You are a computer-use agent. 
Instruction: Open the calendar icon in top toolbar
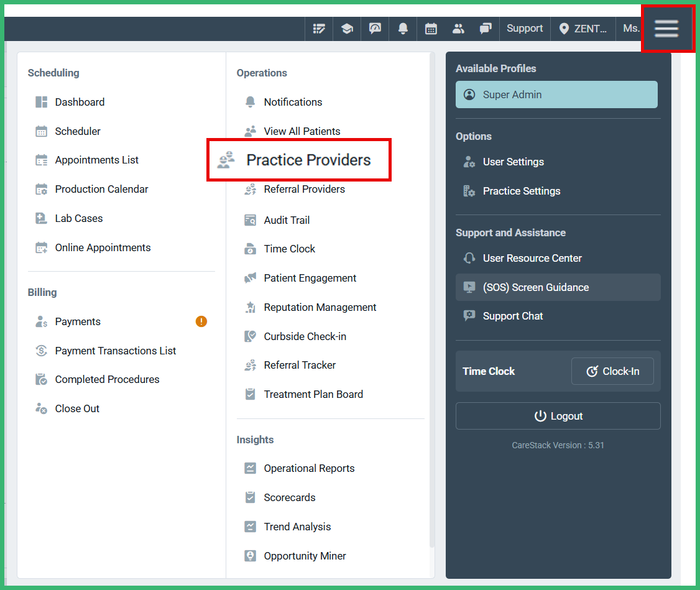pyautogui.click(x=431, y=28)
